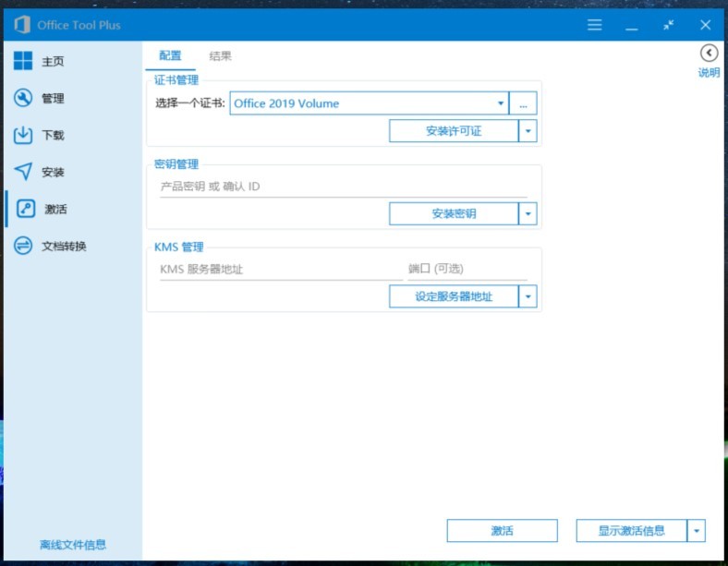Click the Offline File Info (离线文件信息) link
728x566 pixels.
[72, 545]
